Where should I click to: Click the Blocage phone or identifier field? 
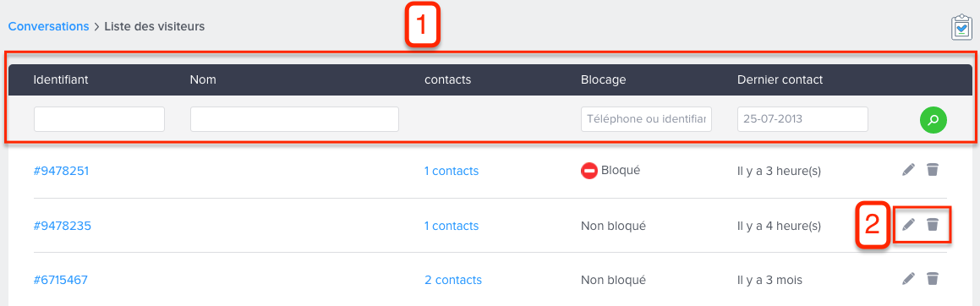click(x=646, y=118)
